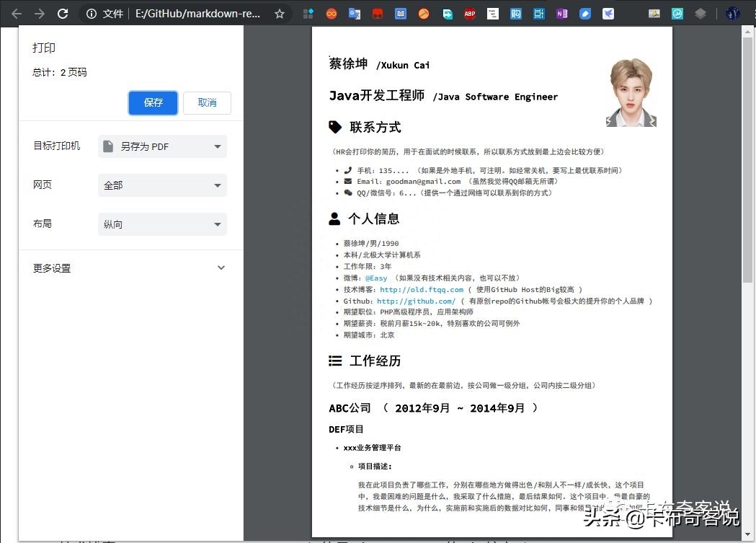Click the blue 保存 button
Screen dimensions: 756x543
click(x=153, y=103)
